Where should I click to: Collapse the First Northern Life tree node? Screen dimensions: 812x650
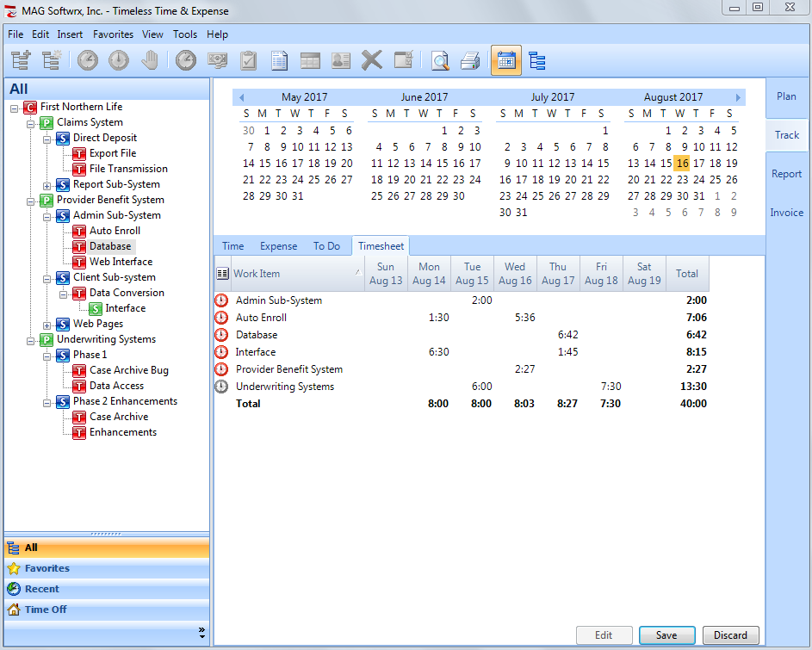point(14,108)
